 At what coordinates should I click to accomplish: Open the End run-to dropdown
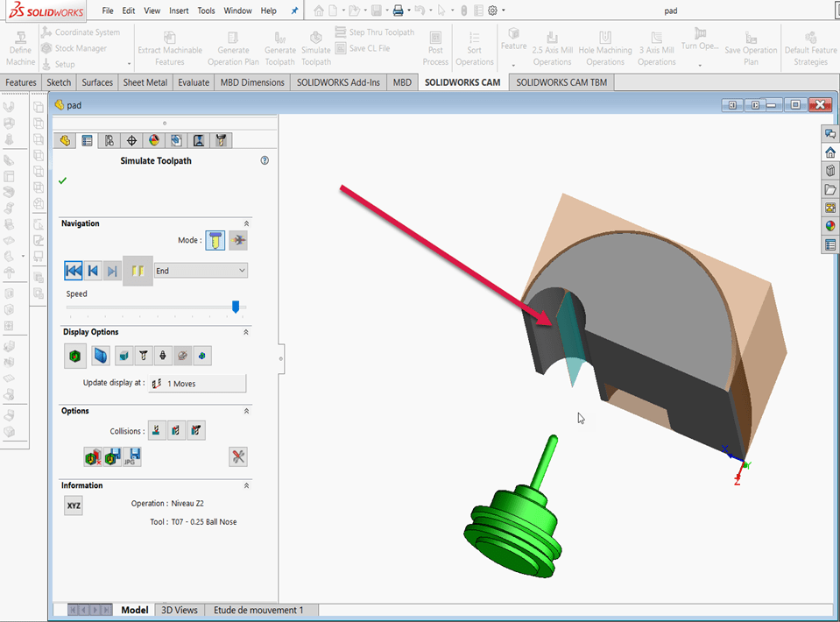click(x=201, y=271)
